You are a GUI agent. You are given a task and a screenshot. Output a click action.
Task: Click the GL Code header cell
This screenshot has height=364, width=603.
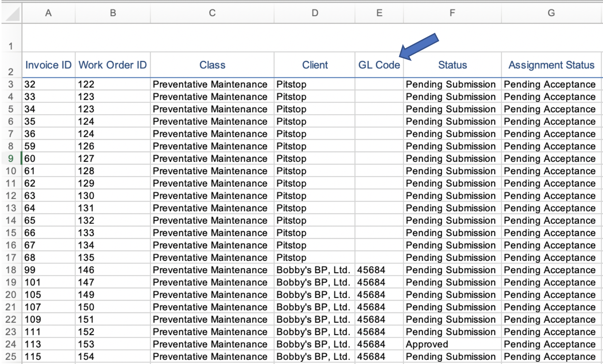point(379,65)
